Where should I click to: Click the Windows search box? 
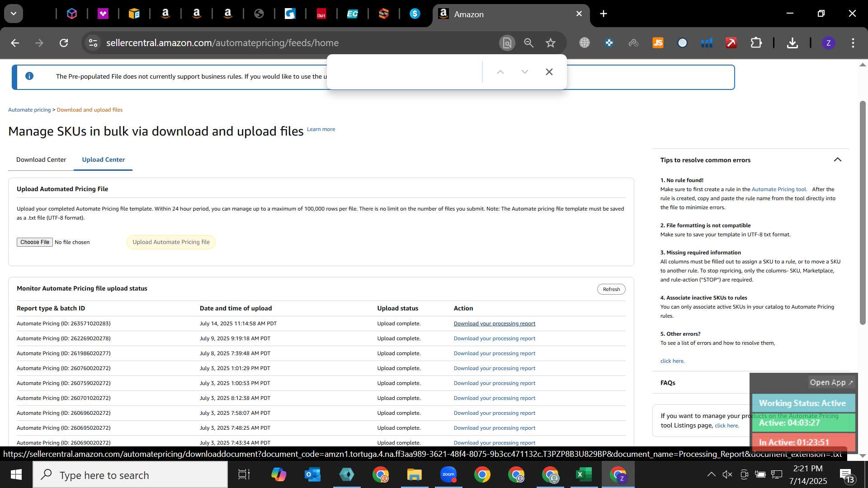[130, 475]
